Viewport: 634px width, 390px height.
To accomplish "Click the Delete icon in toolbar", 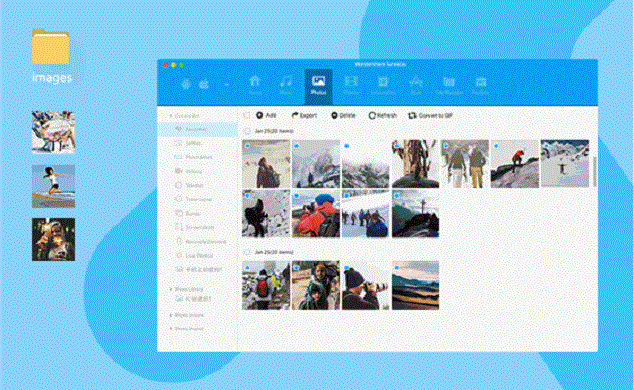I will (x=334, y=116).
